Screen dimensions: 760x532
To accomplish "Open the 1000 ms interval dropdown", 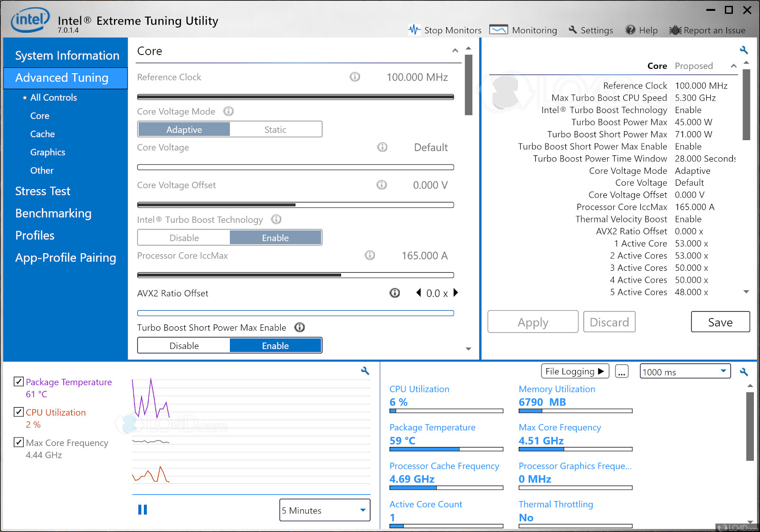I will [685, 371].
